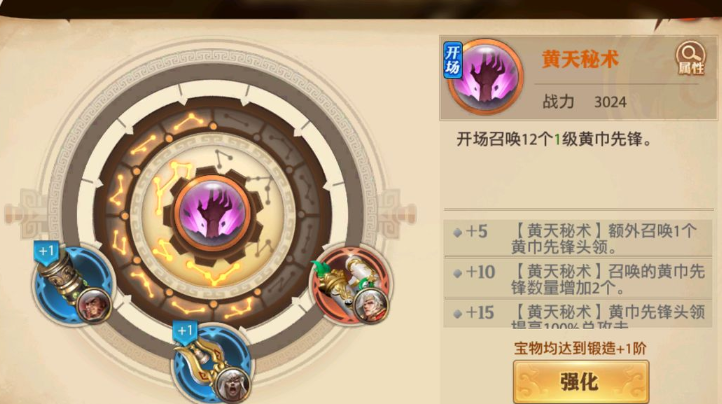Select the blue cannon treasure with +1
The height and width of the screenshot is (404, 722).
click(74, 285)
